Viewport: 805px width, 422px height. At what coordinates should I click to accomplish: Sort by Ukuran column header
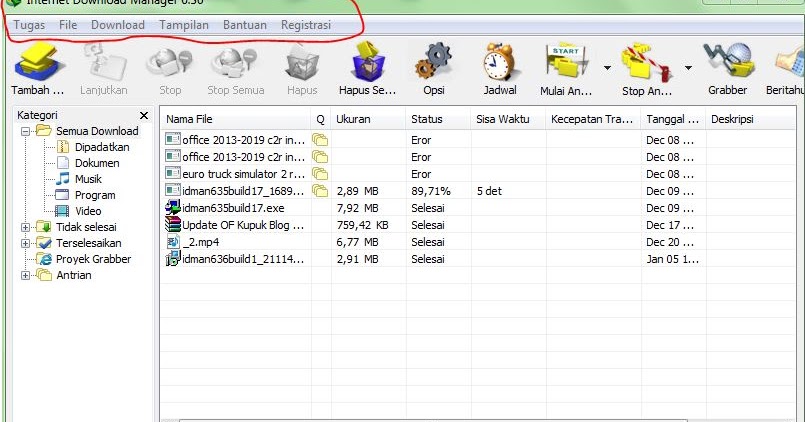[x=368, y=119]
